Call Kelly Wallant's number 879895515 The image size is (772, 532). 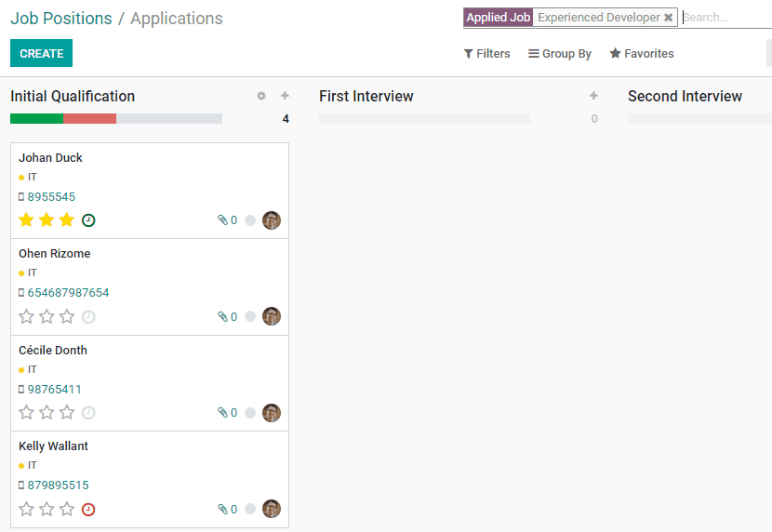click(58, 485)
